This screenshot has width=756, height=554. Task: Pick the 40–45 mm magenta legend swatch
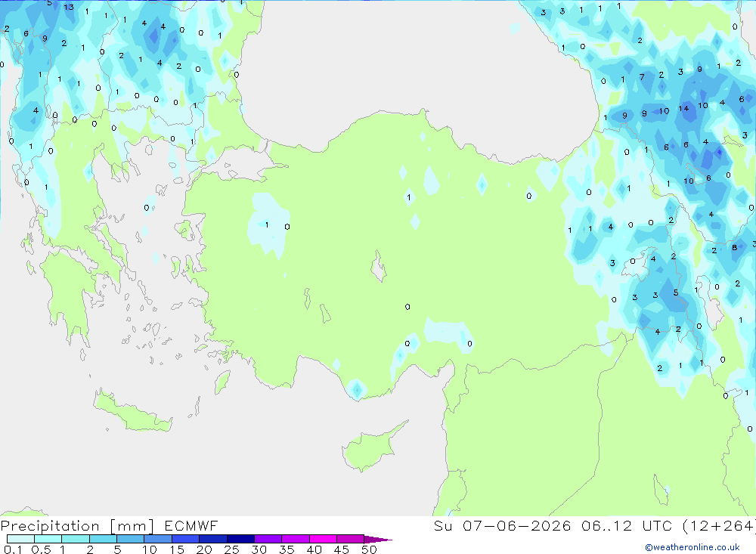[x=323, y=539]
